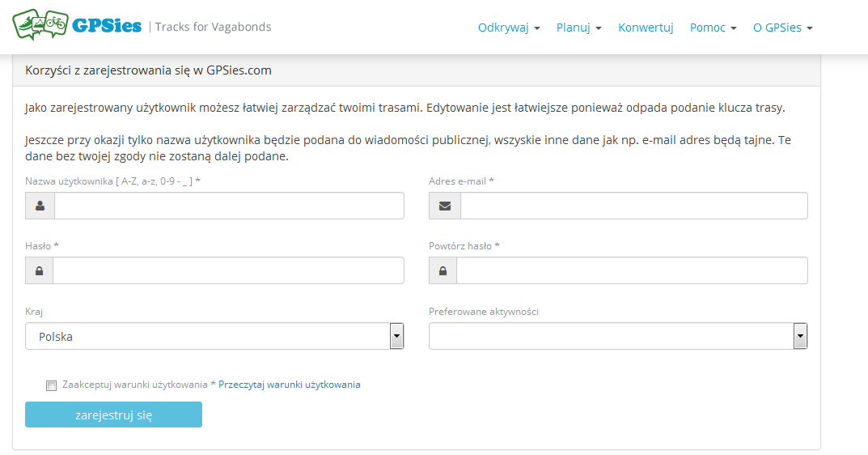This screenshot has height=455, width=868.
Task: Open the Pomoc menu
Action: [x=713, y=28]
